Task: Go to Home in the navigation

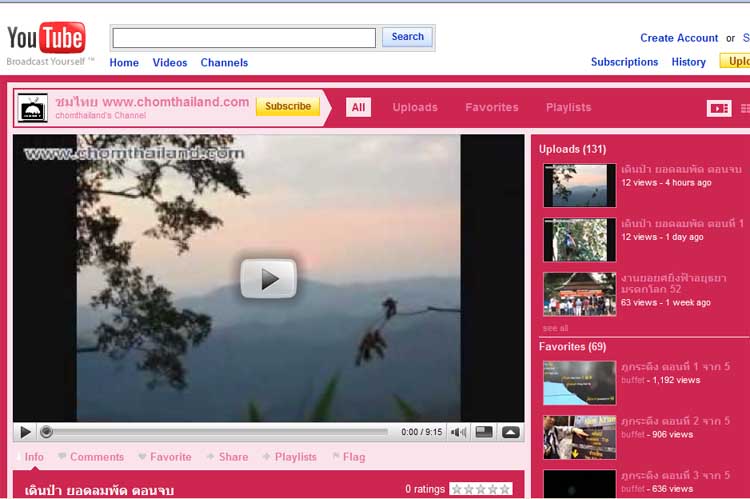Action: [124, 63]
